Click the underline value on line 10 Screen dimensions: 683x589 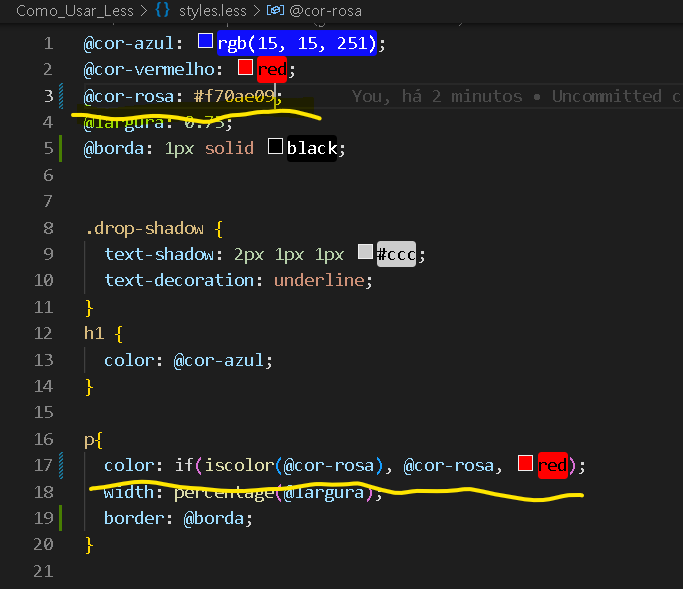coord(319,281)
